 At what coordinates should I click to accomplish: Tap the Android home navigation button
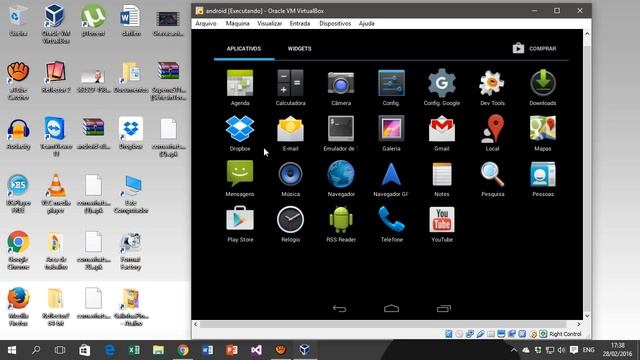[x=391, y=309]
